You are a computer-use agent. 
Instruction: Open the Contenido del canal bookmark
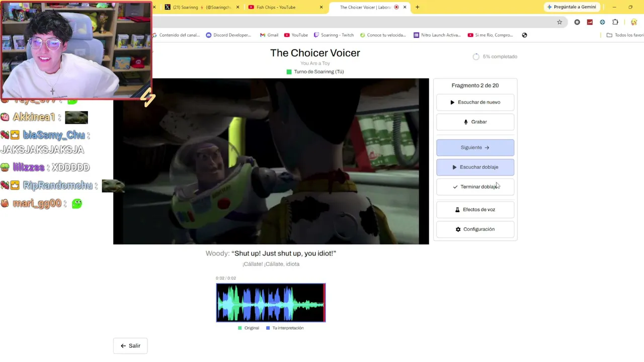point(176,35)
